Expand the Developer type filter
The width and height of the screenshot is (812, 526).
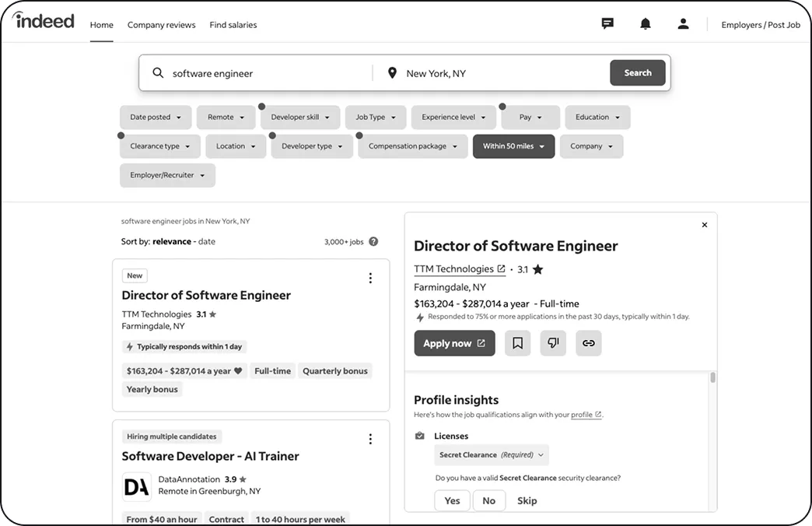312,146
